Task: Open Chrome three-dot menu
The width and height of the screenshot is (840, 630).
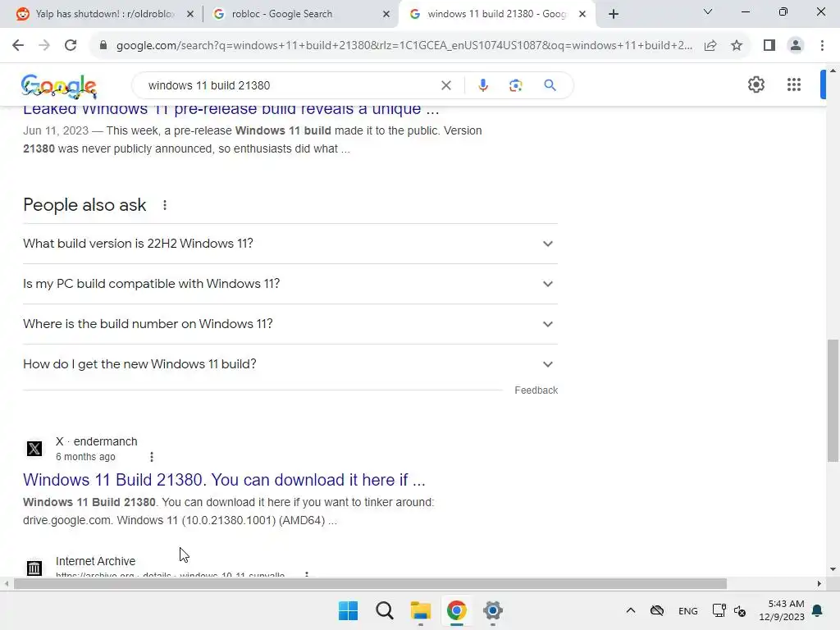Action: click(822, 46)
